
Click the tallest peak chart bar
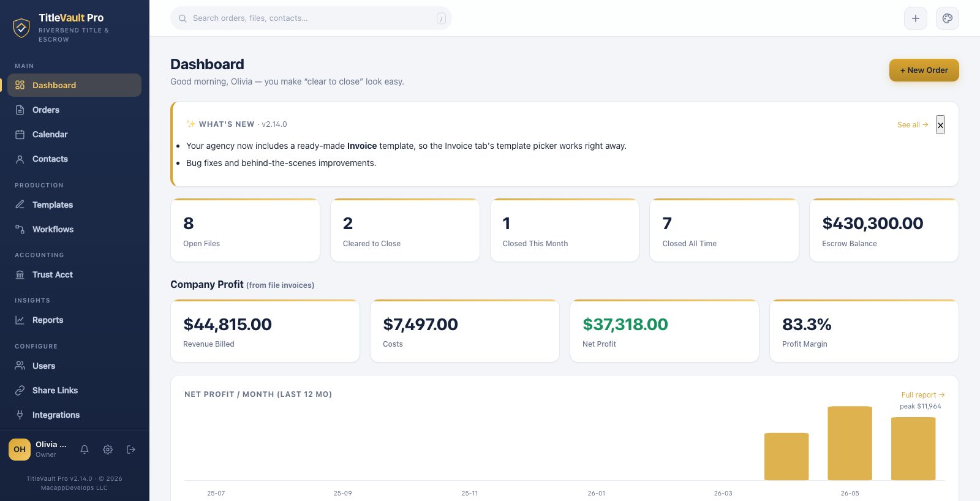pyautogui.click(x=850, y=443)
